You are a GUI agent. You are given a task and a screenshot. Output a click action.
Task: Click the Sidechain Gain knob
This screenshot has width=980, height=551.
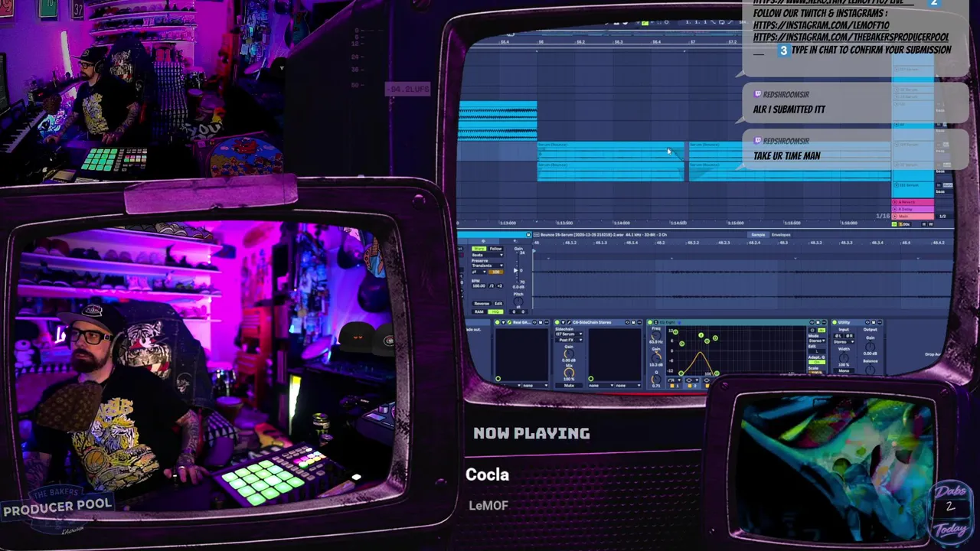tap(569, 354)
